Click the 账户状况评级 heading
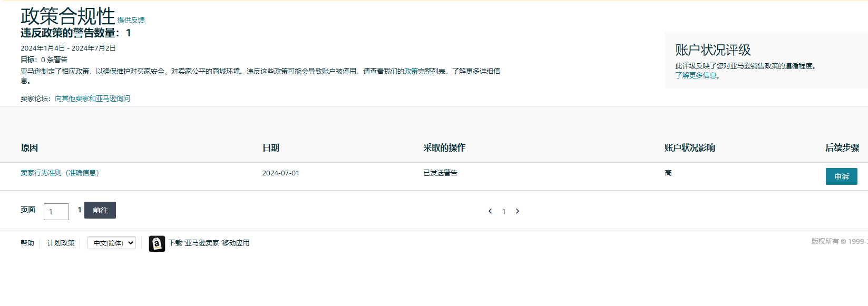868x306 pixels. click(x=713, y=50)
